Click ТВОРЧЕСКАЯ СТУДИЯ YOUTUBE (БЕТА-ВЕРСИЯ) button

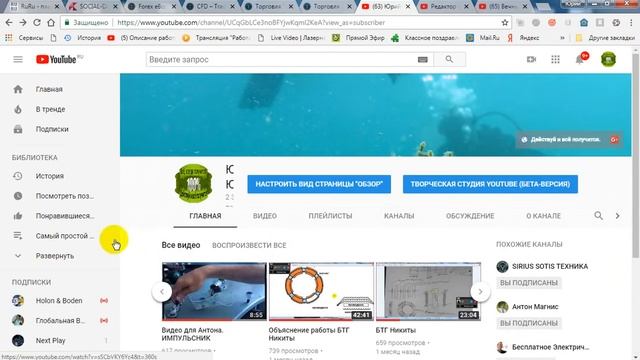point(490,184)
